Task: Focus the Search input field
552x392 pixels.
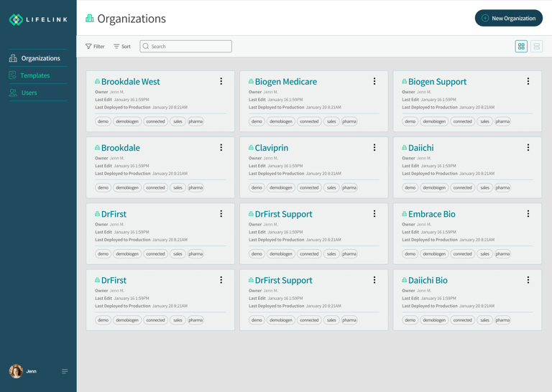Action: pos(186,47)
